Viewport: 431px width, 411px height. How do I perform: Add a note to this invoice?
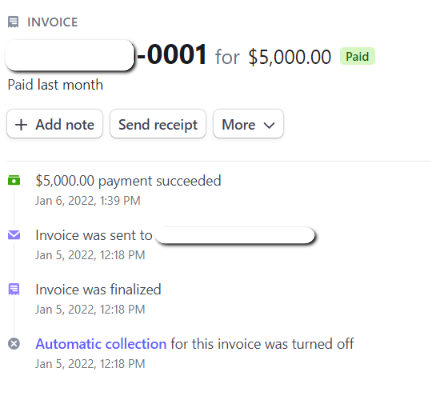55,124
